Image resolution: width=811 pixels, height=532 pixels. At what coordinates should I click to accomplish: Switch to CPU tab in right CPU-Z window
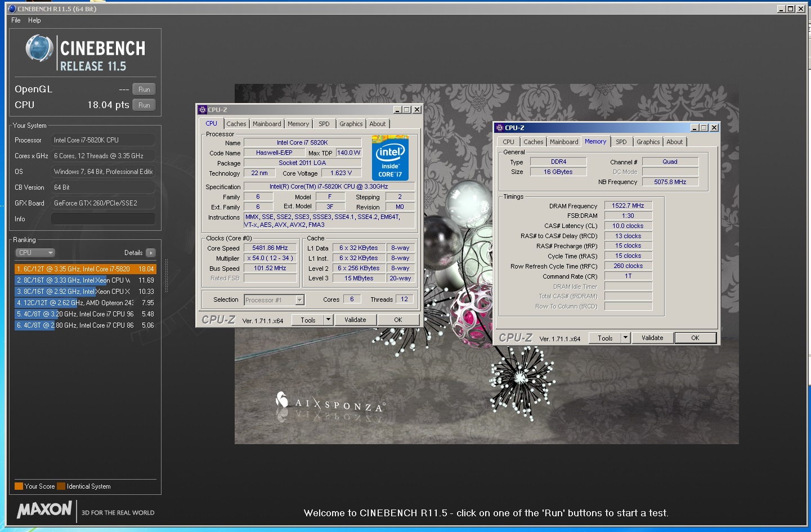(x=508, y=142)
